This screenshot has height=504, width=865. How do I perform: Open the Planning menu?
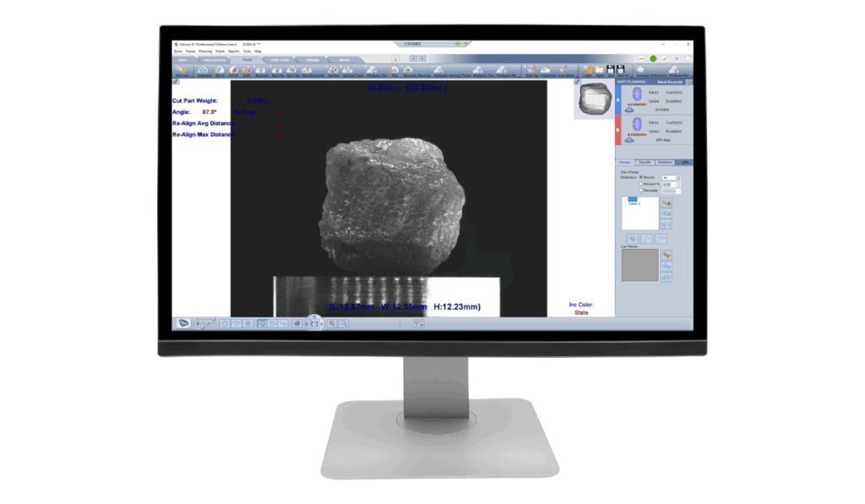(205, 51)
